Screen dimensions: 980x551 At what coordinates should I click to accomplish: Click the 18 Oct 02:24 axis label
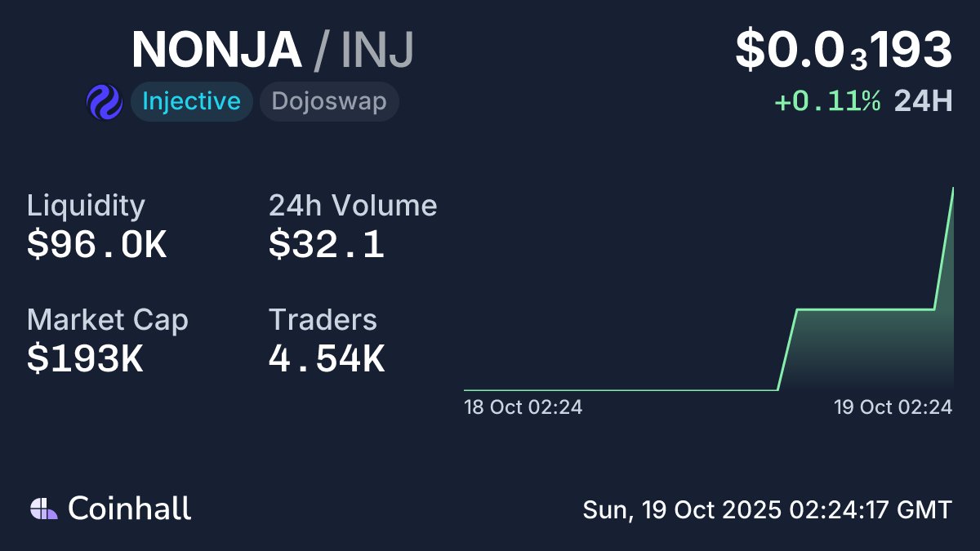click(x=523, y=407)
